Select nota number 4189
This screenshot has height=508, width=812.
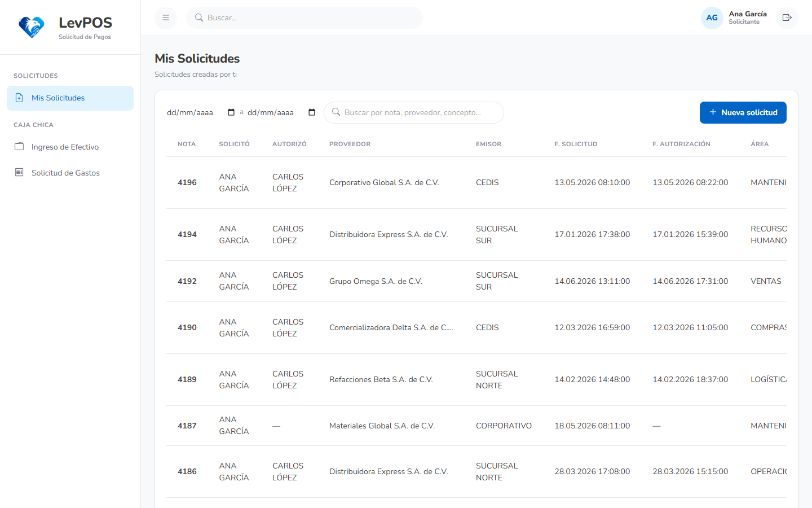(x=187, y=379)
